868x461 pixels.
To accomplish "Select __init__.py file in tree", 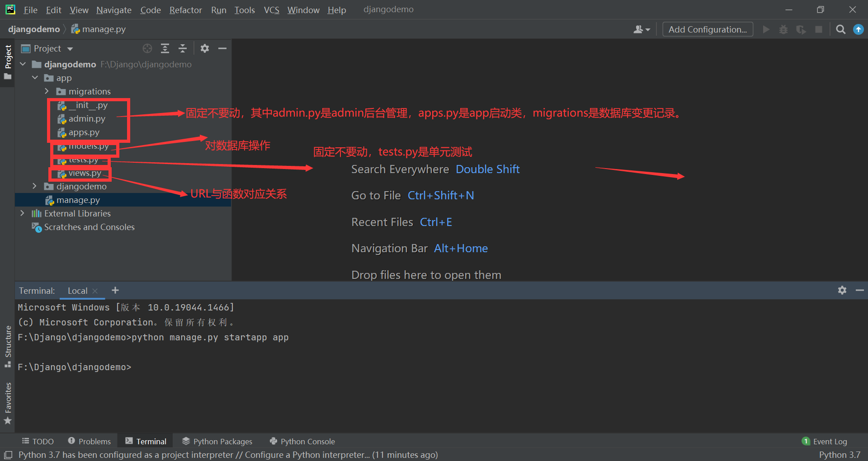I will click(82, 105).
